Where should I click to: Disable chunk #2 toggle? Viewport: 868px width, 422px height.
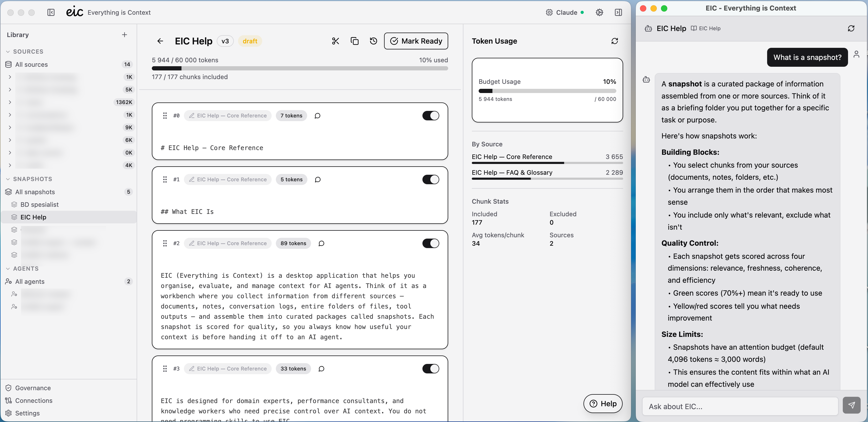pyautogui.click(x=431, y=243)
